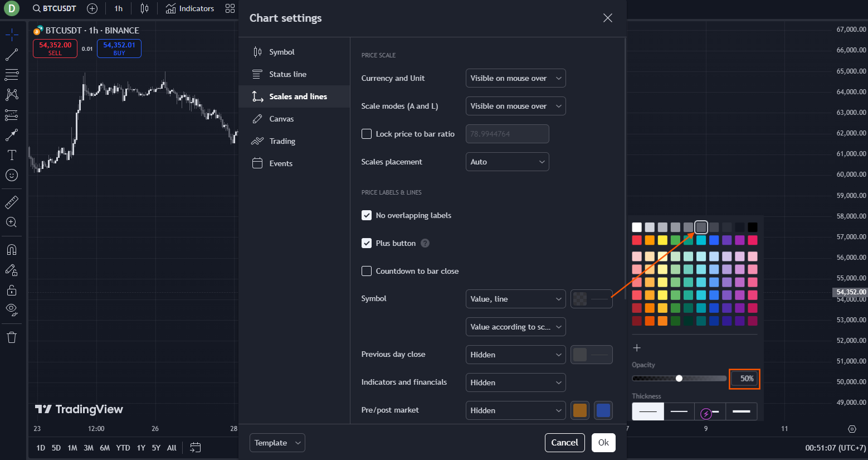This screenshot has width=868, height=460.
Task: Uncheck No overlapping labels
Action: click(x=367, y=215)
